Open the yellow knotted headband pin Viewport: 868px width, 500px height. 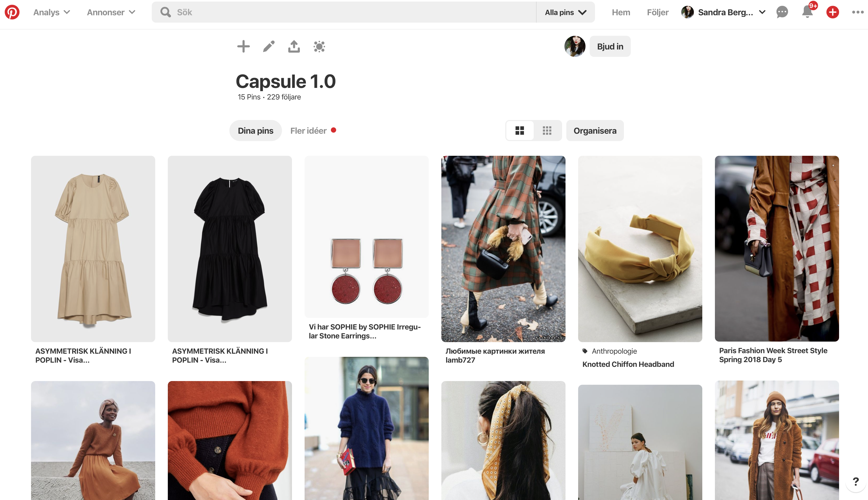point(640,249)
